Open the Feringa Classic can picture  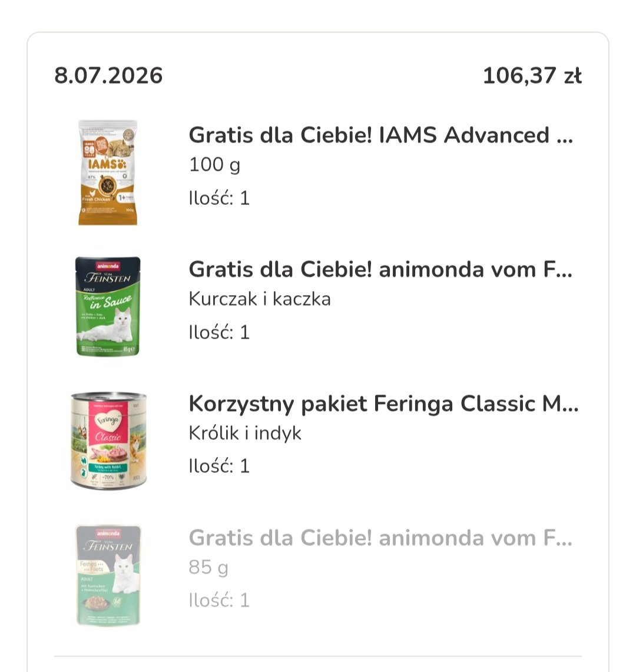coord(108,441)
